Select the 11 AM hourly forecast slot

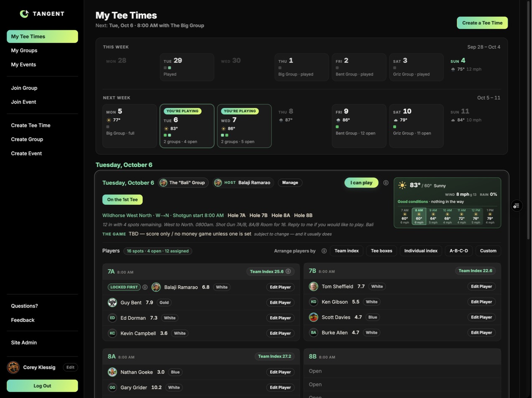pos(461,216)
